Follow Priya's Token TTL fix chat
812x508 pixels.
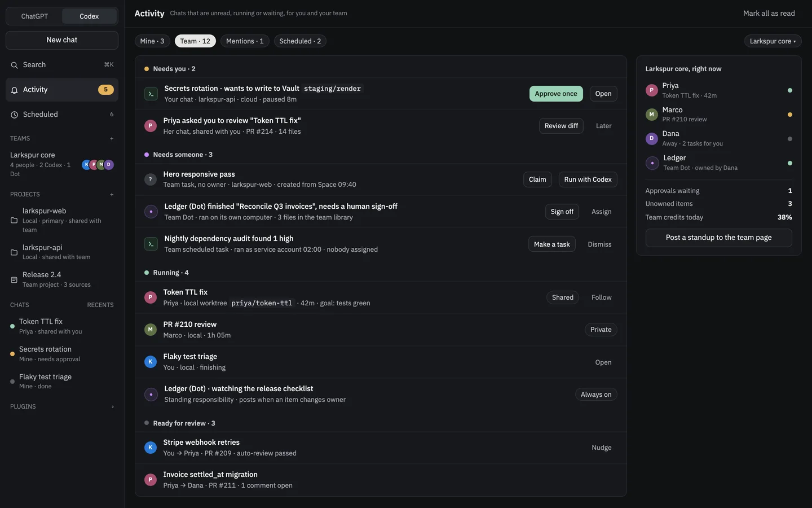pyautogui.click(x=602, y=297)
